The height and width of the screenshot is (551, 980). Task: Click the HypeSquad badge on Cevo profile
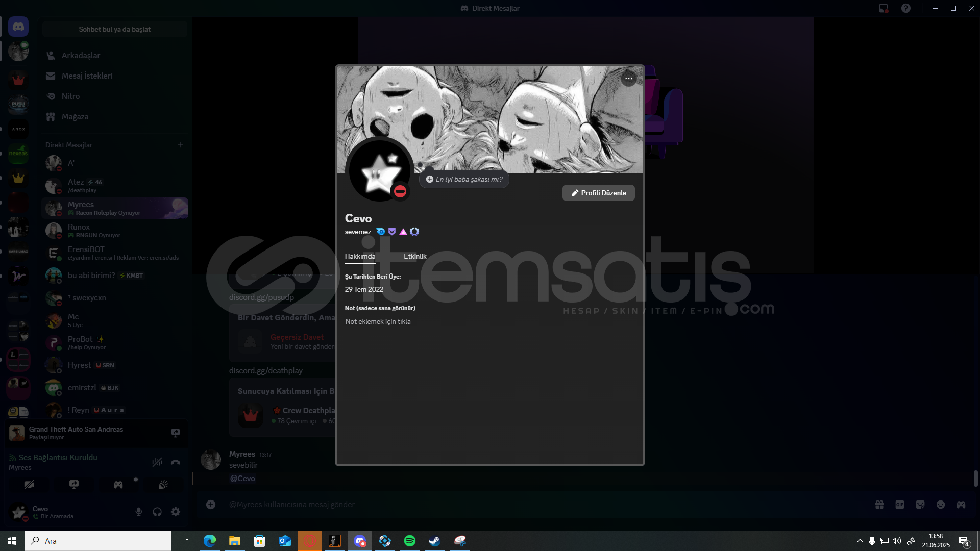coord(392,232)
